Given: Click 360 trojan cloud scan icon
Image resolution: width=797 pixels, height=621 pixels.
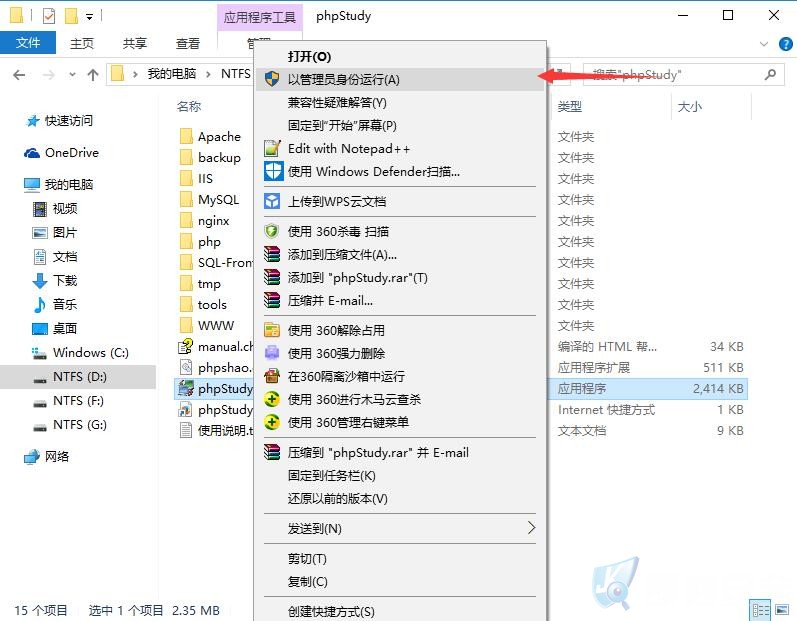Looking at the screenshot, I should point(272,399).
